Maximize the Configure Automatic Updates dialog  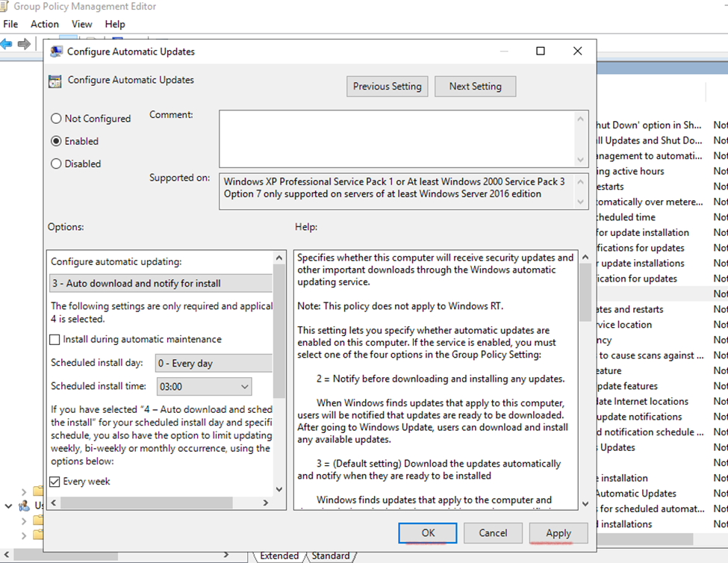pos(541,51)
